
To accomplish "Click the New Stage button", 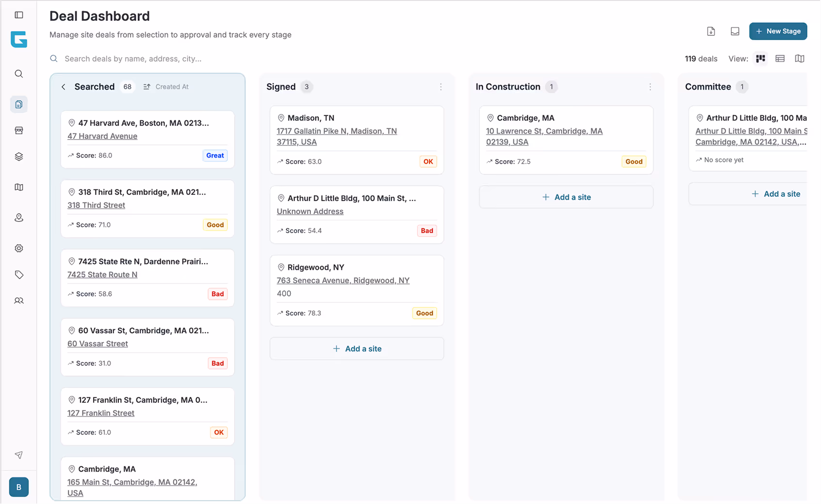I will pos(778,31).
